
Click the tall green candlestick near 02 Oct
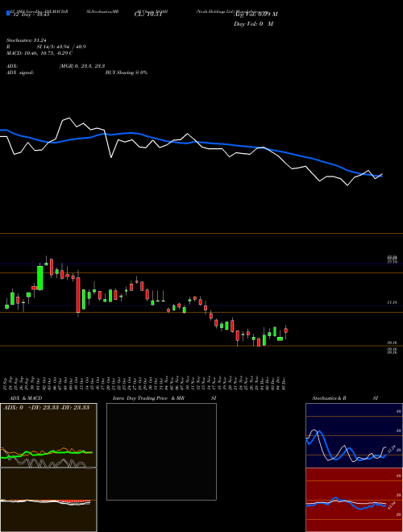(x=40, y=278)
